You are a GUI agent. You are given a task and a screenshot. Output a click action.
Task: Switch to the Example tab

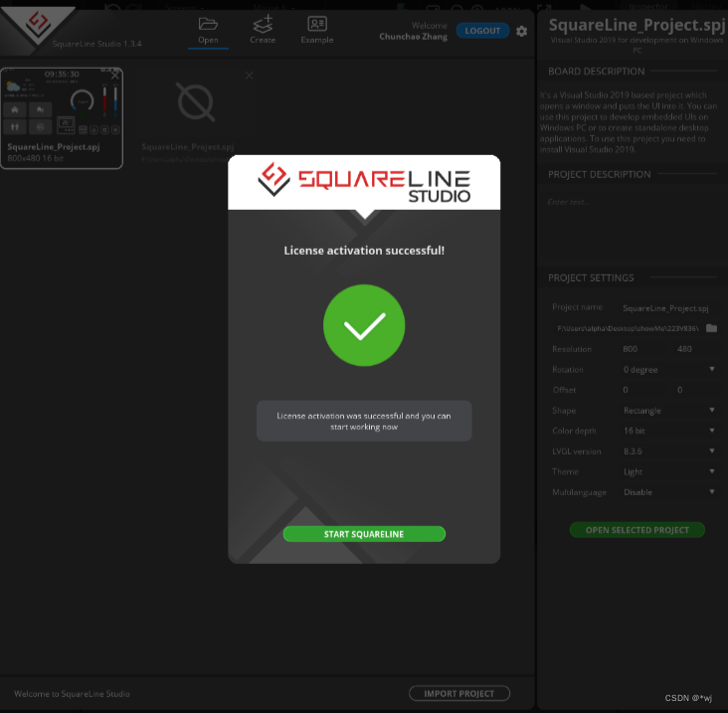[317, 31]
